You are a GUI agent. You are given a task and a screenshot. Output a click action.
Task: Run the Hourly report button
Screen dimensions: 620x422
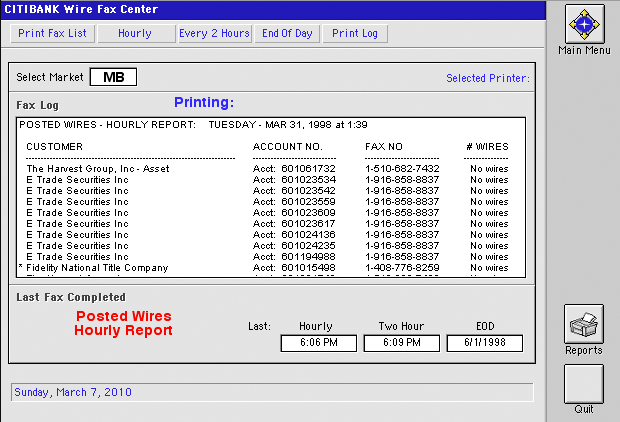click(135, 33)
